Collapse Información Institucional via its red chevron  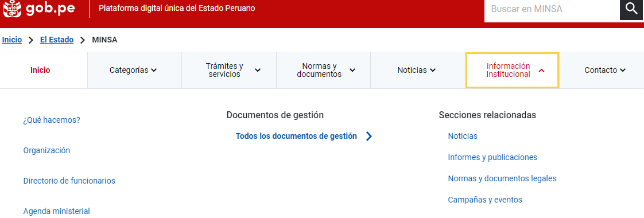tap(541, 71)
